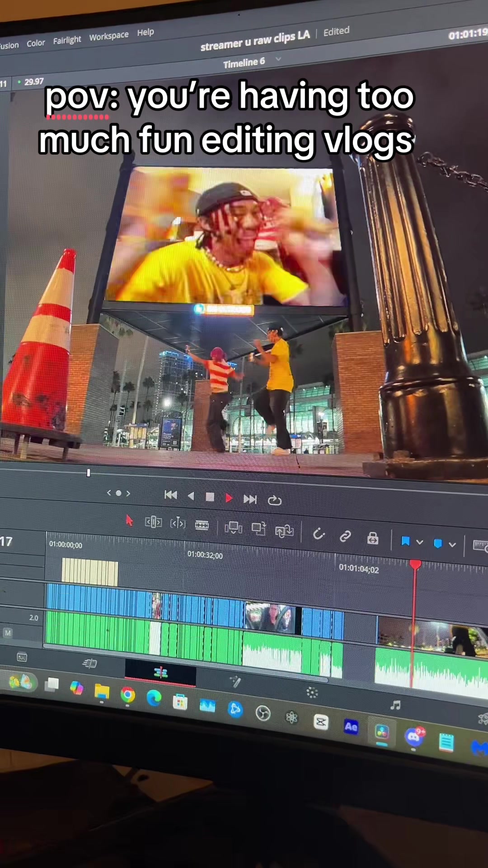Viewport: 488px width, 868px height.
Task: Add a blue marker at the playhead
Action: click(x=438, y=543)
